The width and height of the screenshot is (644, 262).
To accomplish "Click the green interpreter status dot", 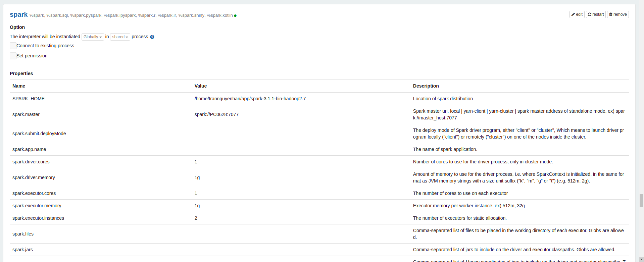I will [235, 16].
